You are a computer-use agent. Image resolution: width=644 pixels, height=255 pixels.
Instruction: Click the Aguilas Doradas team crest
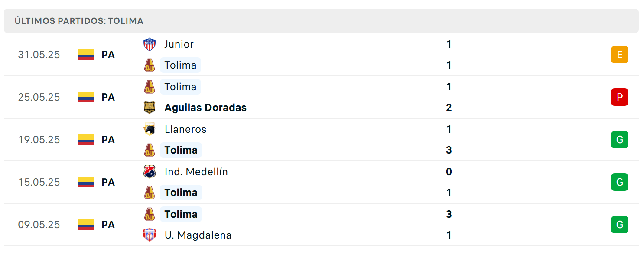pyautogui.click(x=150, y=108)
